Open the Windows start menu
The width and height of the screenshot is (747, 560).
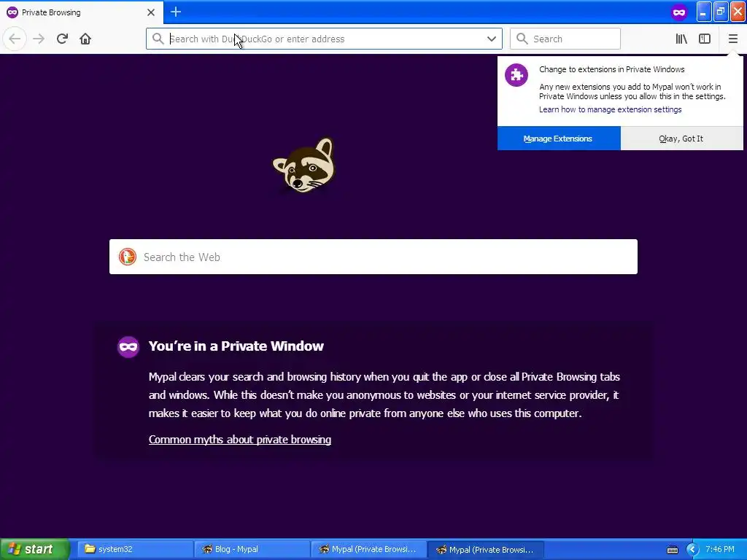[x=34, y=549]
